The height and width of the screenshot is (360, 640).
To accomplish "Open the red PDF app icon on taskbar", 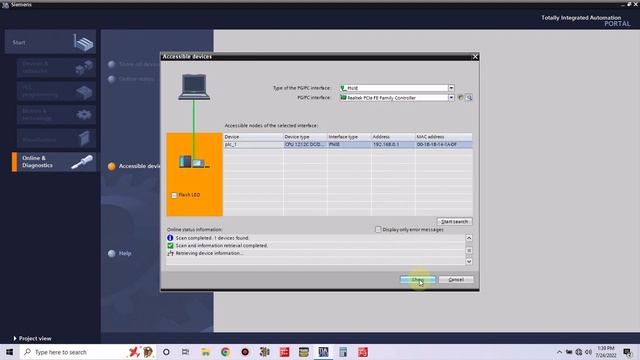I will point(363,352).
